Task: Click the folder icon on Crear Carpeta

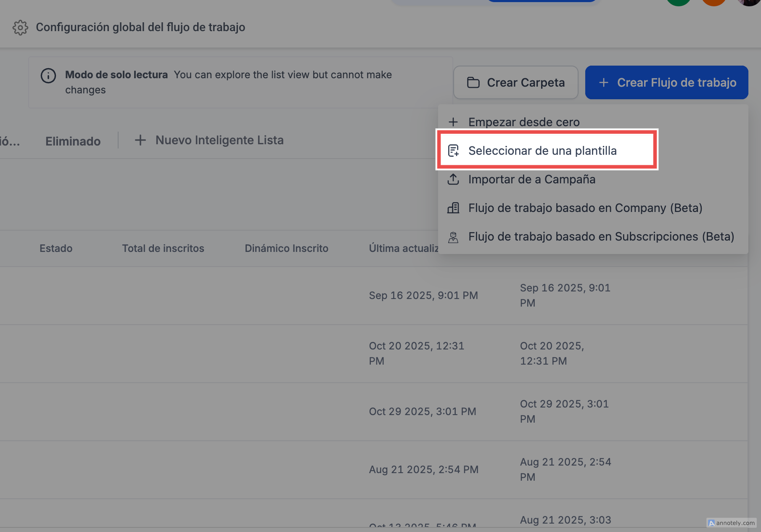Action: [473, 82]
